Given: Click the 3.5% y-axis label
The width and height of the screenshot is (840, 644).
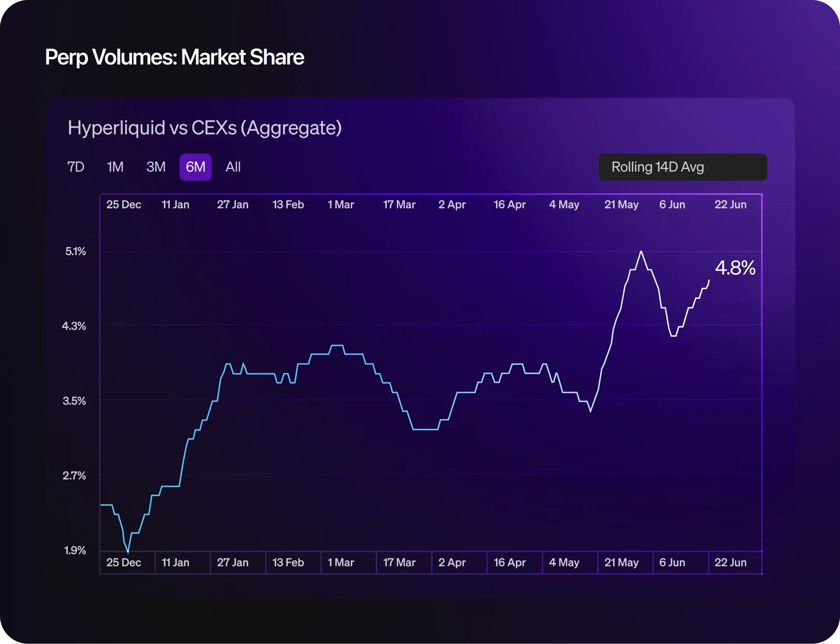Looking at the screenshot, I should pyautogui.click(x=74, y=401).
